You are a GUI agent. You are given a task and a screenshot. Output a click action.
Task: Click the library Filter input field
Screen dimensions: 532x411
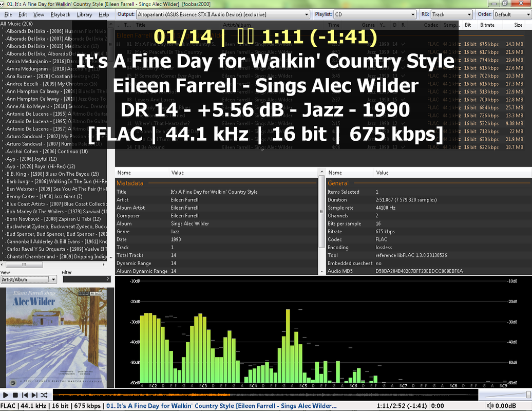click(86, 279)
